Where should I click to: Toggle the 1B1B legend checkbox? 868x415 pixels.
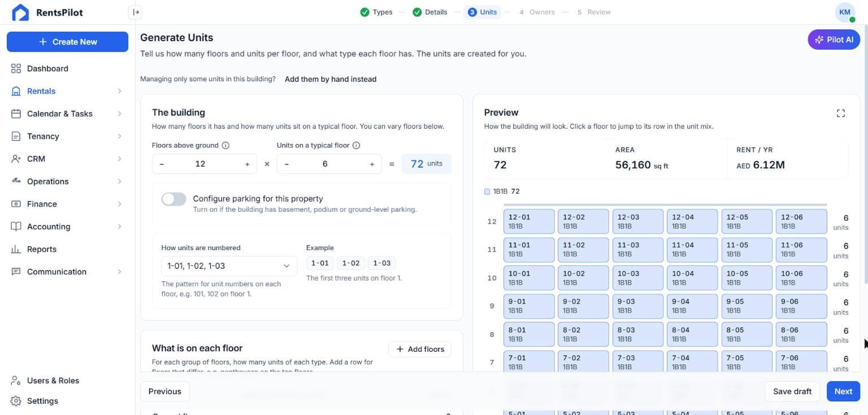(x=487, y=191)
